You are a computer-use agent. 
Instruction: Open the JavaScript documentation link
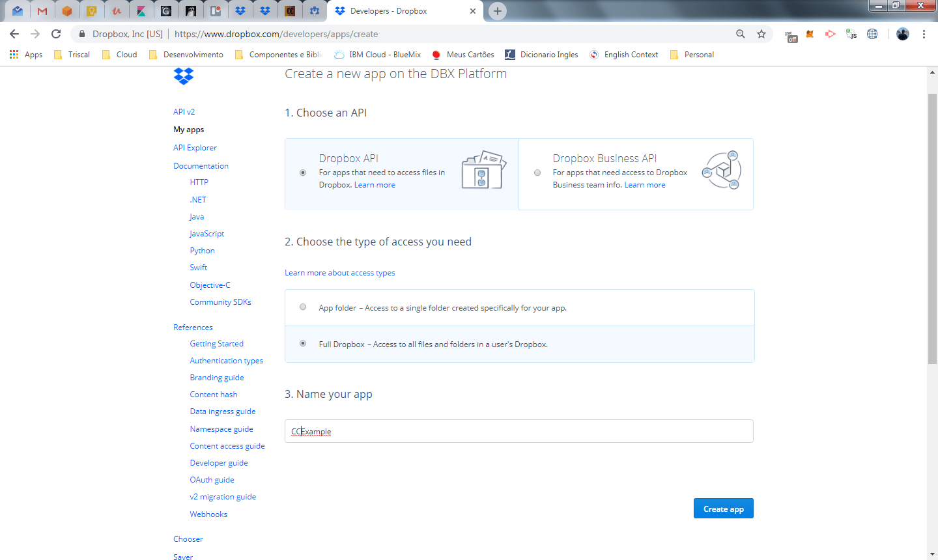point(207,234)
